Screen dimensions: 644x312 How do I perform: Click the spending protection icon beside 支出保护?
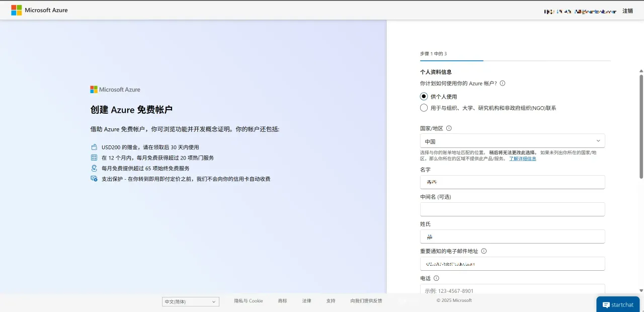point(94,179)
